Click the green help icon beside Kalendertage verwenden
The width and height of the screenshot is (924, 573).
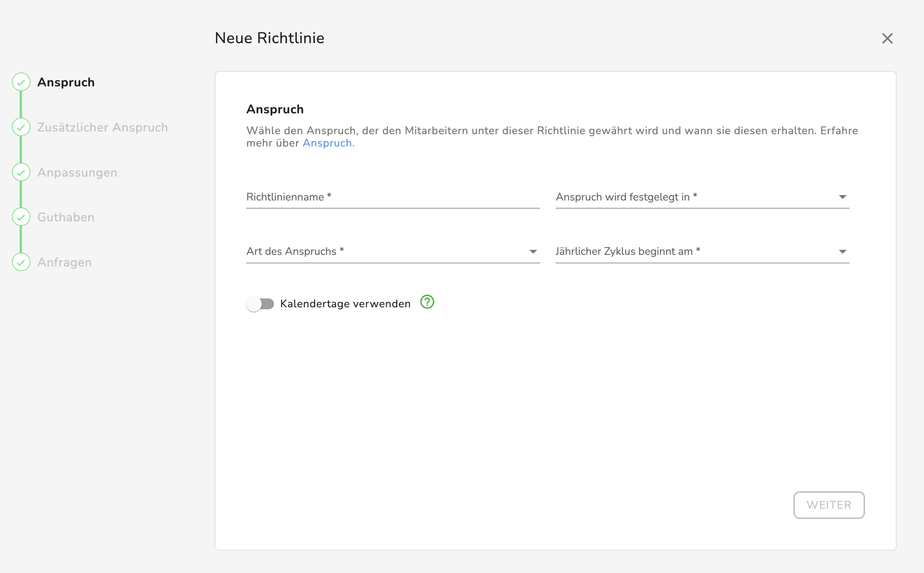427,302
